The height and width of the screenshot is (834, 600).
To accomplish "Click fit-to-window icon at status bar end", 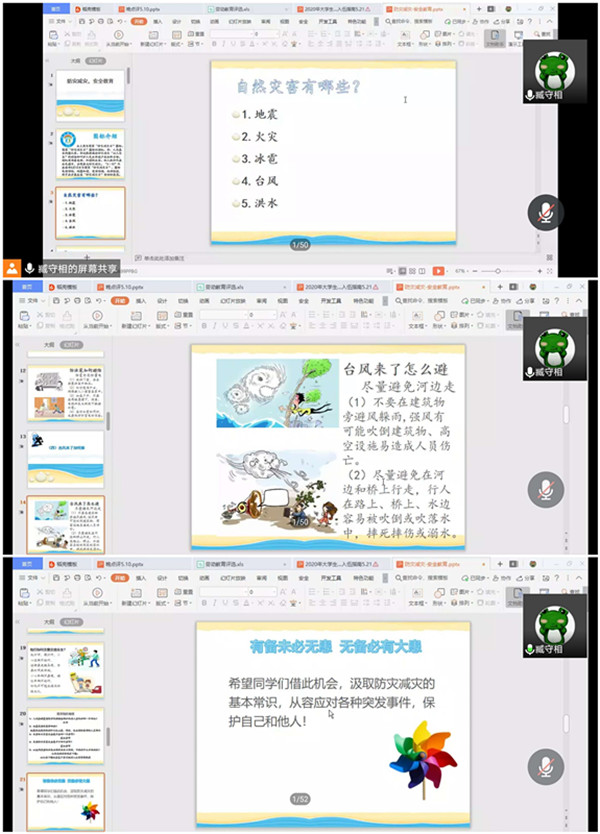I will (x=549, y=271).
